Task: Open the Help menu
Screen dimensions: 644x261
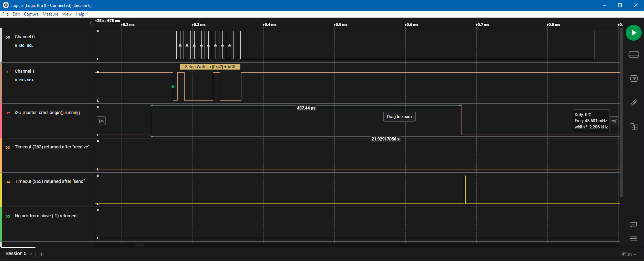Action: point(80,14)
